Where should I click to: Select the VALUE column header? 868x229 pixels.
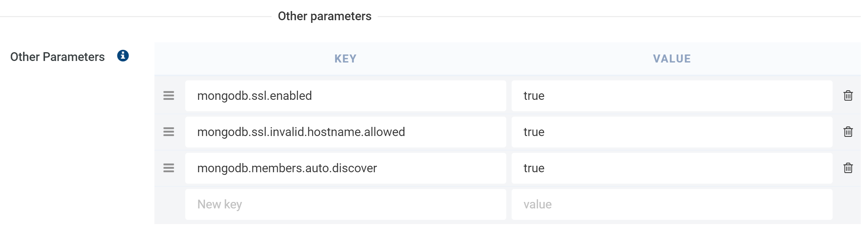[x=672, y=59]
